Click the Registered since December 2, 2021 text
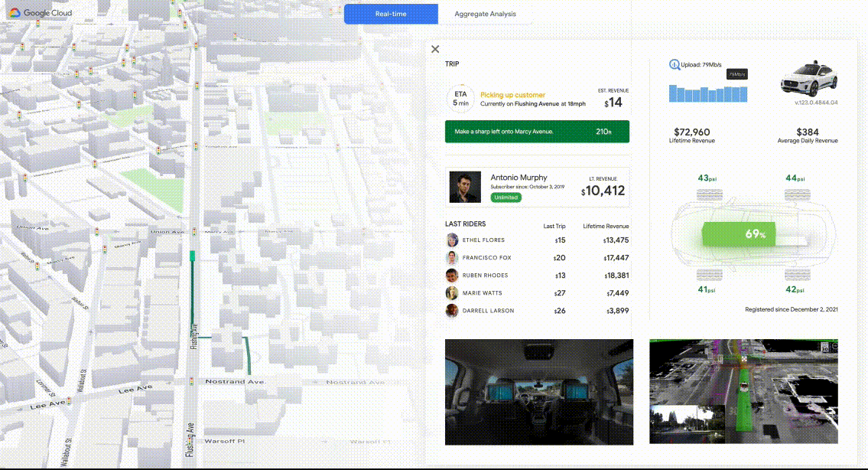This screenshot has height=470, width=868. click(790, 308)
